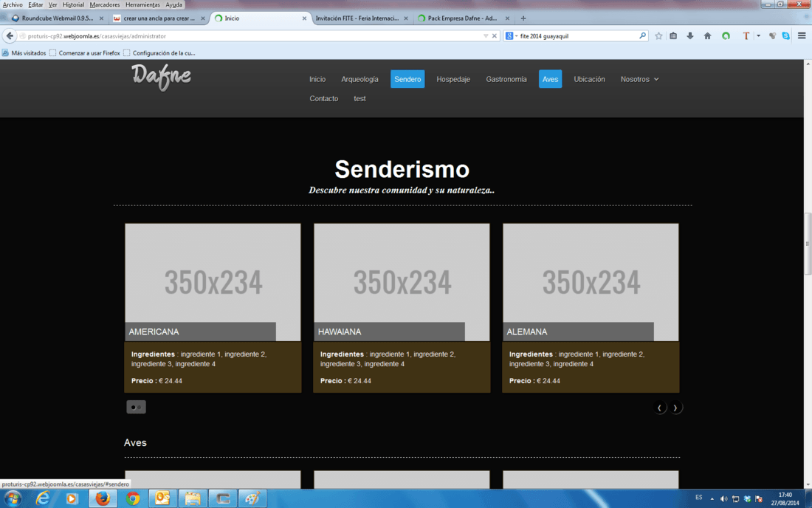Show previous carousel slide arrow
812x508 pixels.
coord(659,408)
